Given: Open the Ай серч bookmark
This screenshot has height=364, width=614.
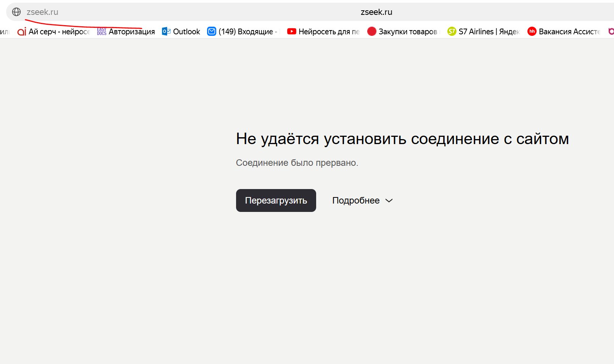Looking at the screenshot, I should 53,32.
